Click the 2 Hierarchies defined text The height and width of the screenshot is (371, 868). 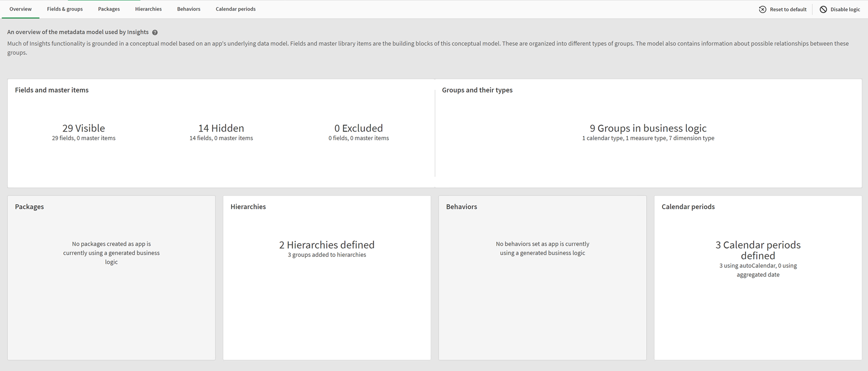pos(327,245)
